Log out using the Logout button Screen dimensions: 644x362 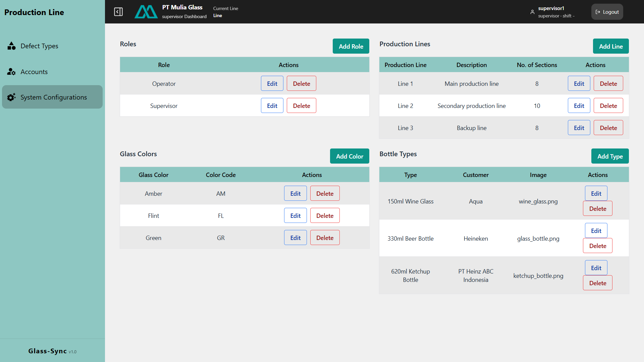607,12
